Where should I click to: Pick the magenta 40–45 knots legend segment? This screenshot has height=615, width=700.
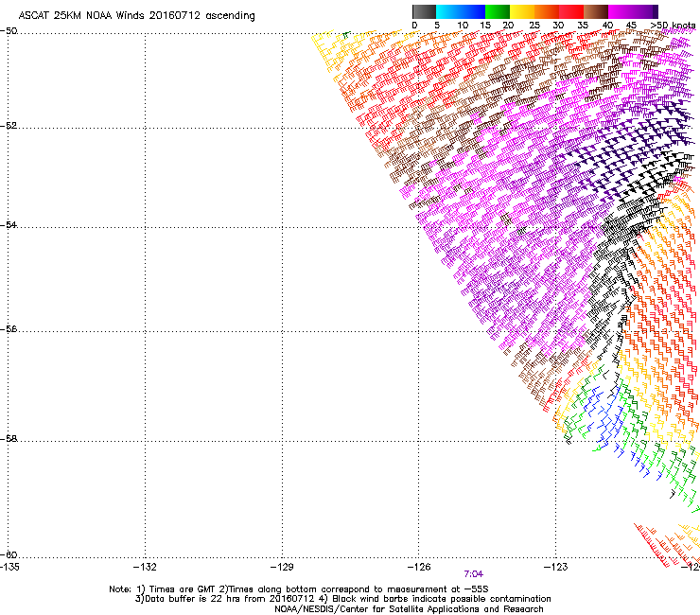[621, 11]
